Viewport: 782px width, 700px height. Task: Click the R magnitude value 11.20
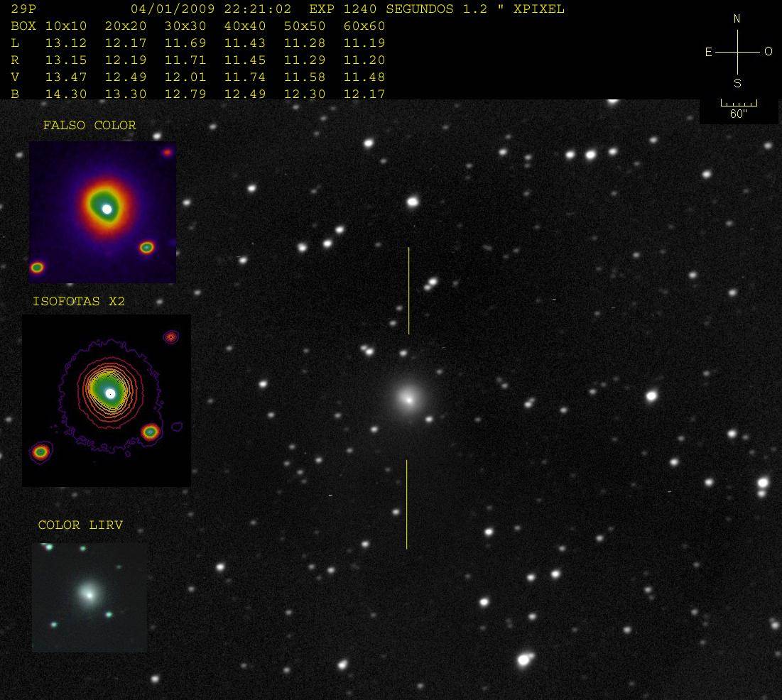(x=364, y=60)
